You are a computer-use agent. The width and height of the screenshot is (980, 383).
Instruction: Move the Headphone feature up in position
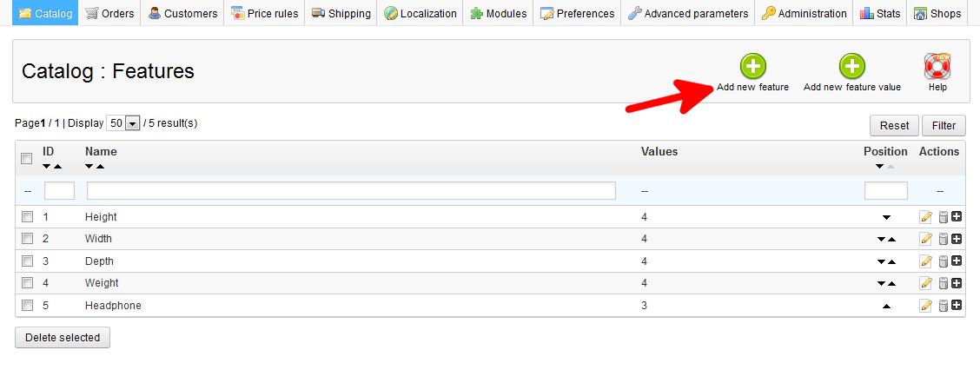click(x=886, y=307)
